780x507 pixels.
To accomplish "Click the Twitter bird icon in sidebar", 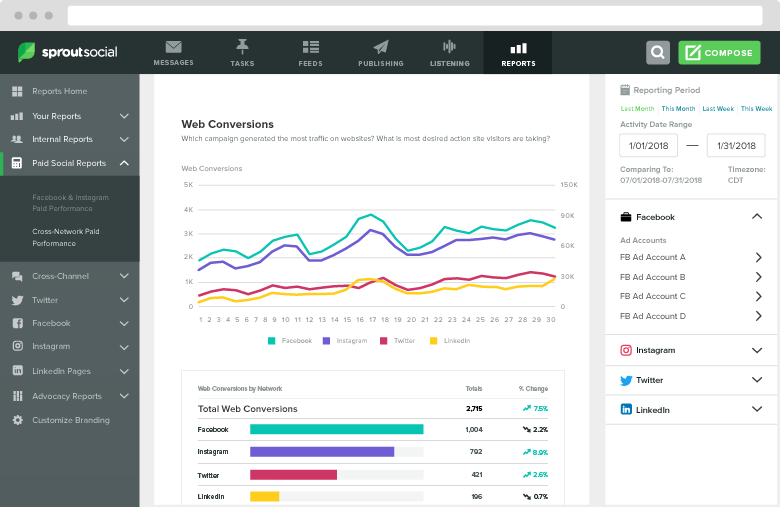I will [x=17, y=300].
